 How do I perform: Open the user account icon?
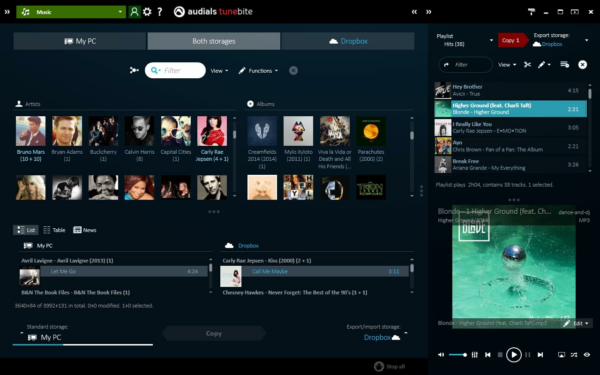point(134,12)
